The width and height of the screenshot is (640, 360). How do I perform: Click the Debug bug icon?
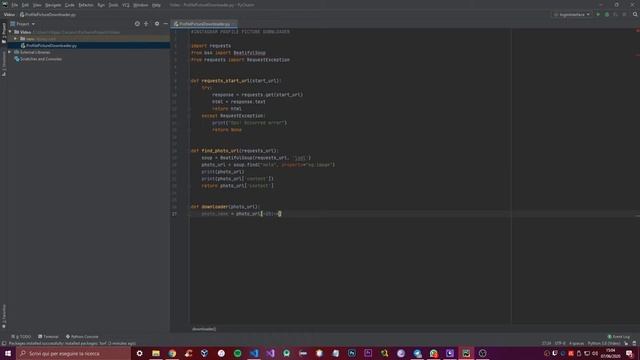tap(607, 15)
